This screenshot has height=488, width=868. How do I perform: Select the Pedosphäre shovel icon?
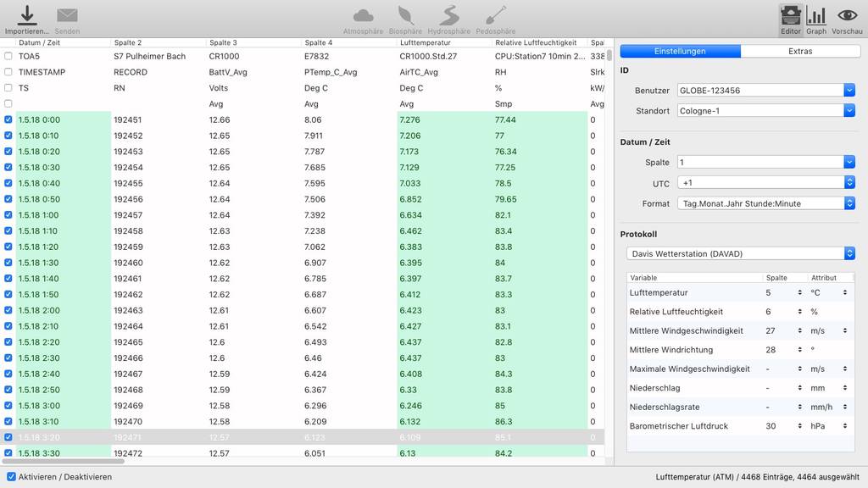[495, 15]
